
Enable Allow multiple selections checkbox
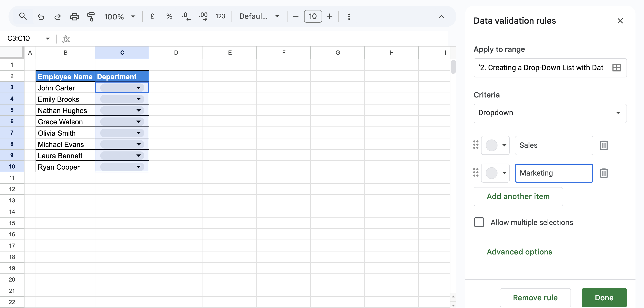click(479, 222)
